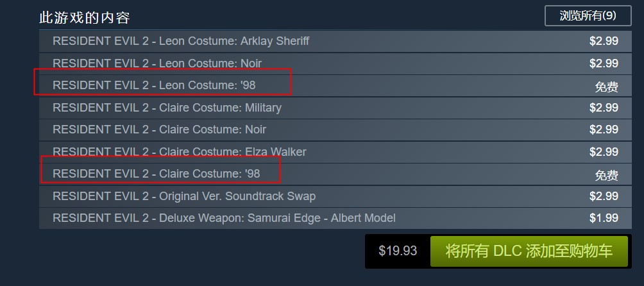Image resolution: width=644 pixels, height=286 pixels.
Task: Open Original Ver. Soundtrack Swap DLC
Action: pos(335,197)
